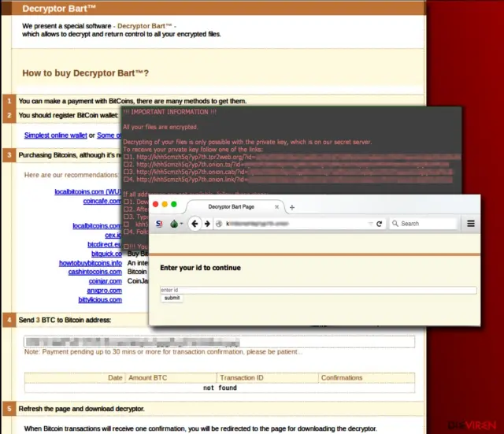Click the green maximize window button
This screenshot has height=434, width=504.
(x=174, y=204)
